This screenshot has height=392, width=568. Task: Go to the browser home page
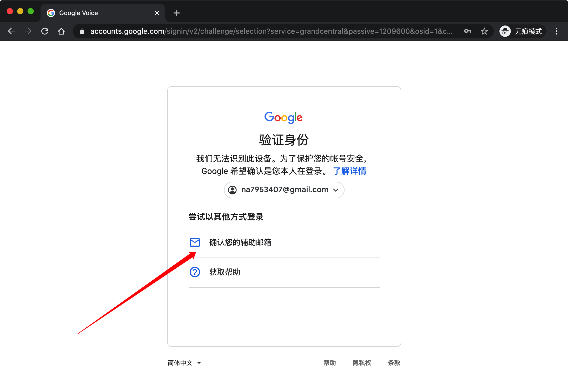coord(61,31)
